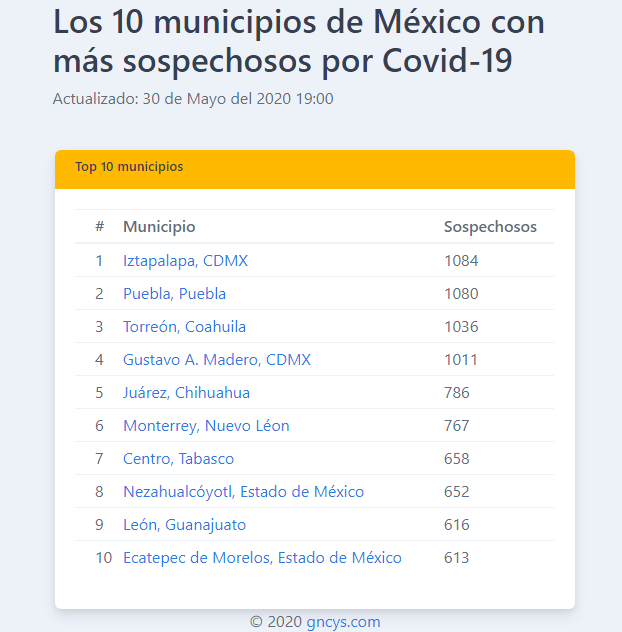Select the value 767 for Monterrey
This screenshot has height=632, width=622.
457,426
